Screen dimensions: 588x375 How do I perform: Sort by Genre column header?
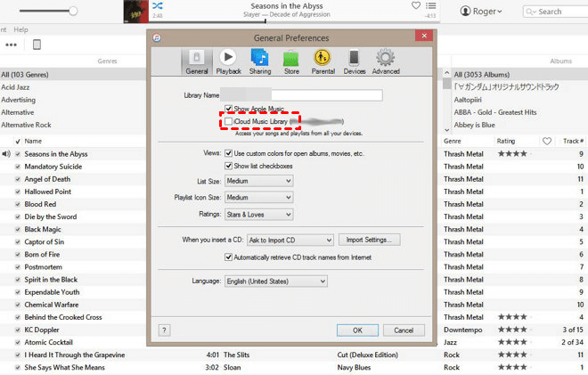coord(453,141)
